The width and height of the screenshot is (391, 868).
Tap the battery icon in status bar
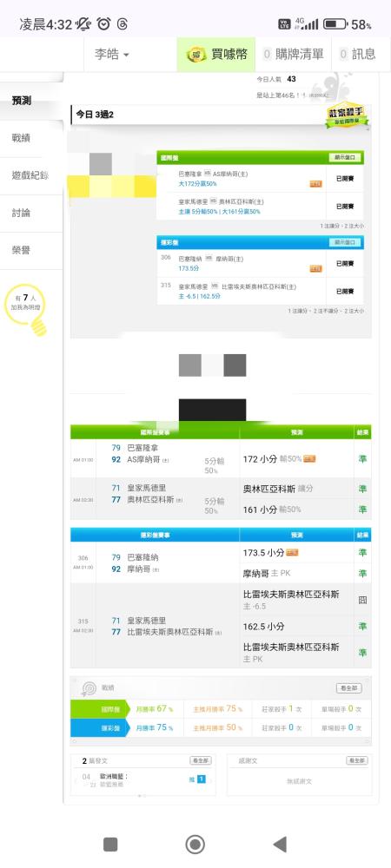point(335,23)
